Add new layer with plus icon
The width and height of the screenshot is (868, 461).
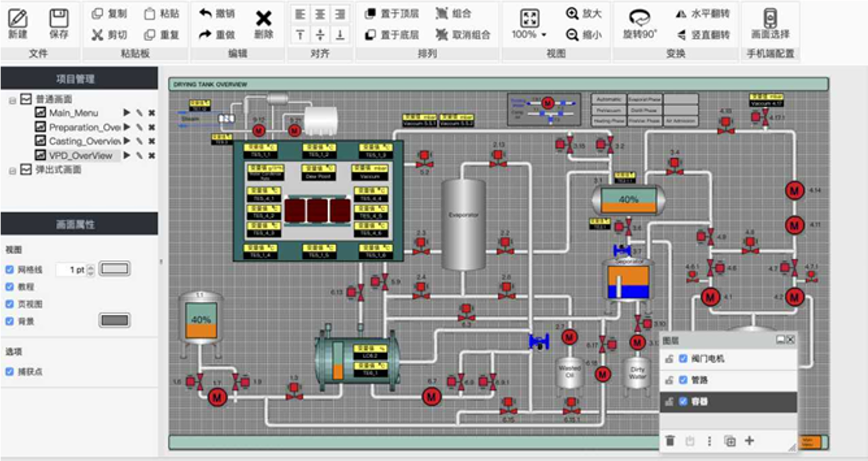(x=749, y=440)
